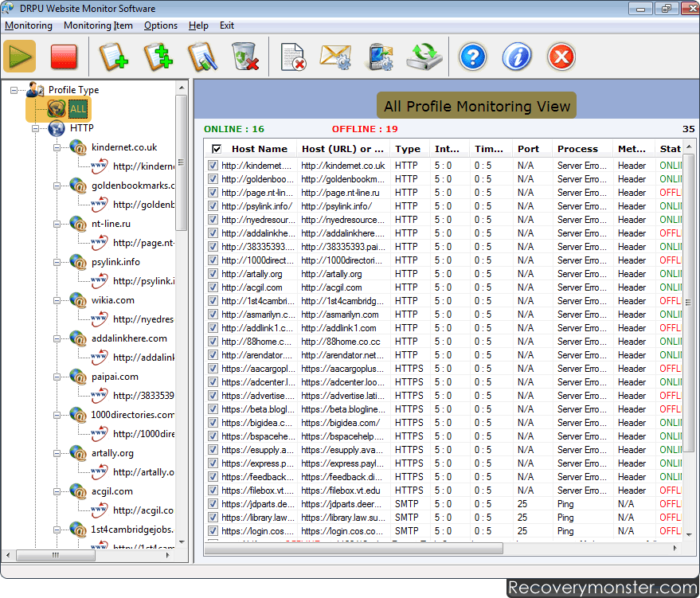
Task: Open email notification settings
Action: (336, 57)
